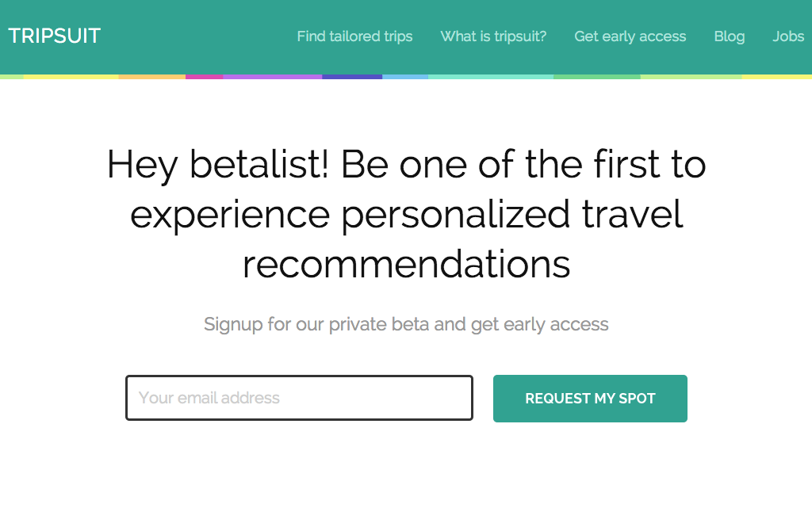Click the Signup for private beta subtitle

[x=406, y=324]
